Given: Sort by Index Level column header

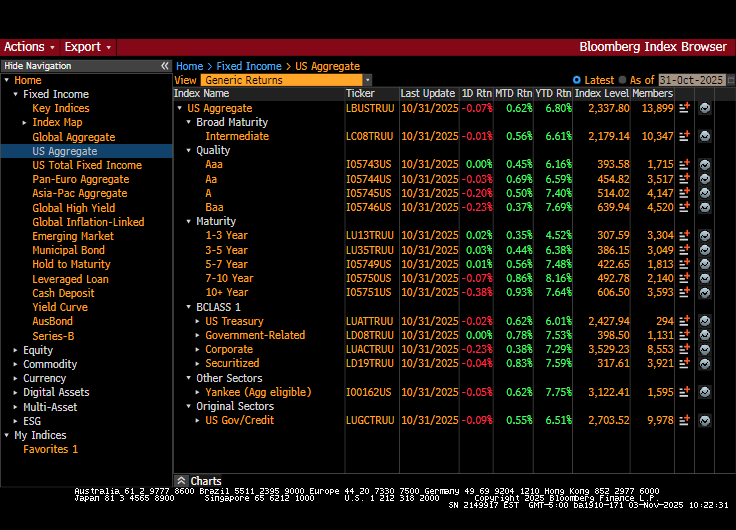Looking at the screenshot, I should [602, 93].
